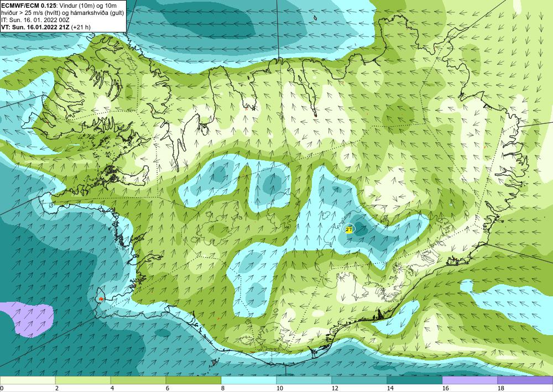This screenshot has width=553, height=392.
Task: Click the legend label 16
Action: point(445,389)
